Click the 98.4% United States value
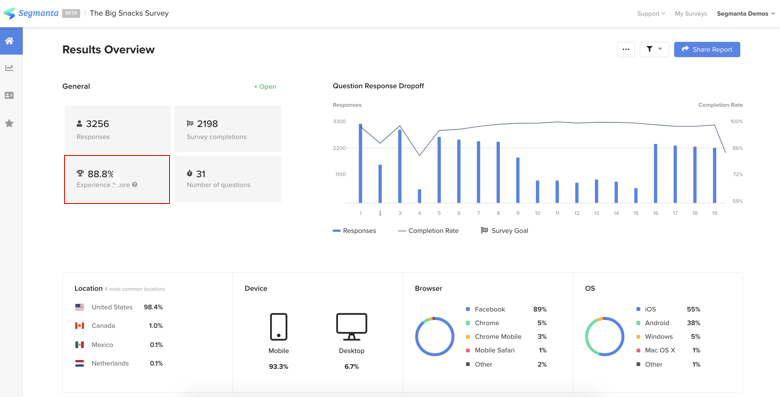Screen dimensions: 780x397 (153, 307)
